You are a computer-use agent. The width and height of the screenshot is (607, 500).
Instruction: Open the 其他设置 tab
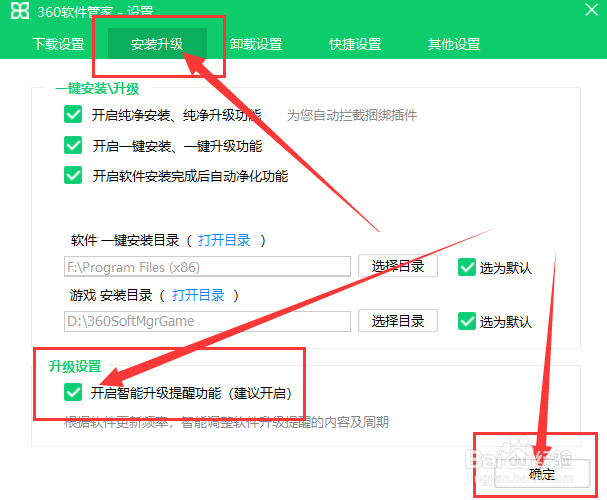point(454,44)
